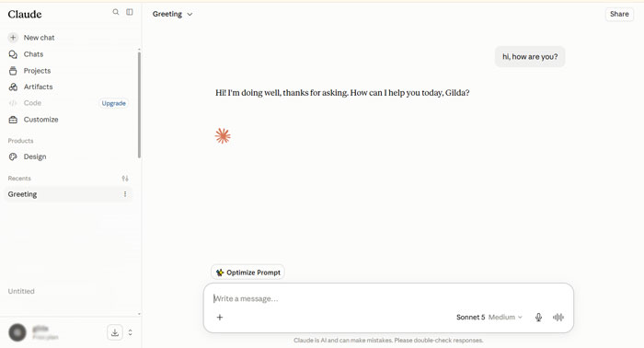
Task: Focus the Write a message input field
Action: click(388, 298)
